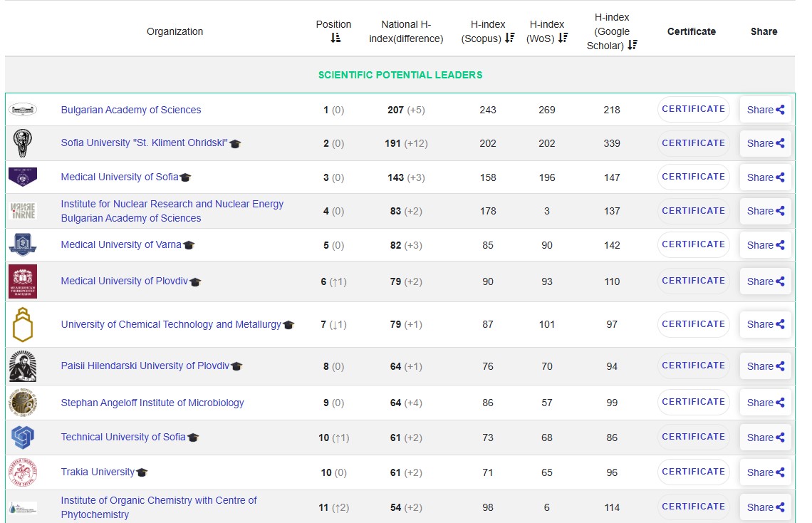Image resolution: width=812 pixels, height=523 pixels.
Task: Share Trakia University ranking
Action: tap(766, 472)
